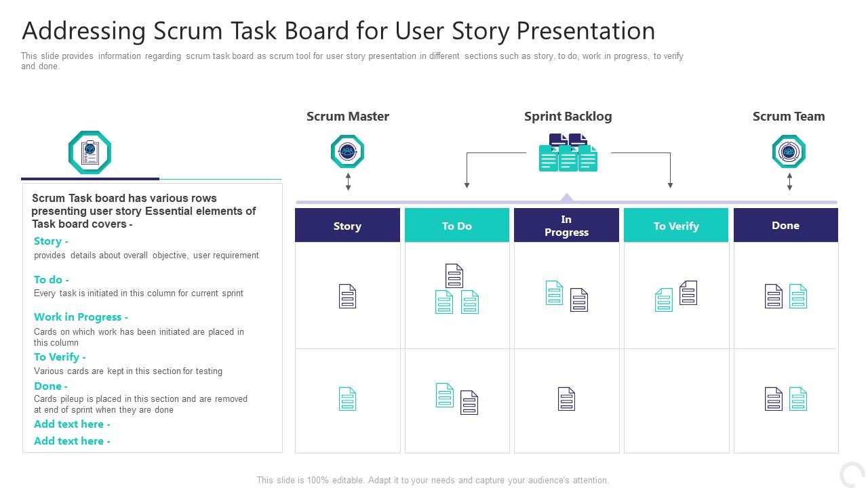Click the double arrow under Scrum Master icon
Screen dimensions: 868x488
(x=348, y=182)
